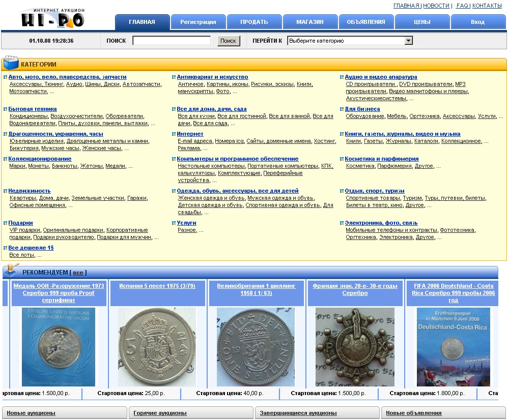Click into the search text field
Viewport: 508px width, 420px height.
(x=172, y=41)
